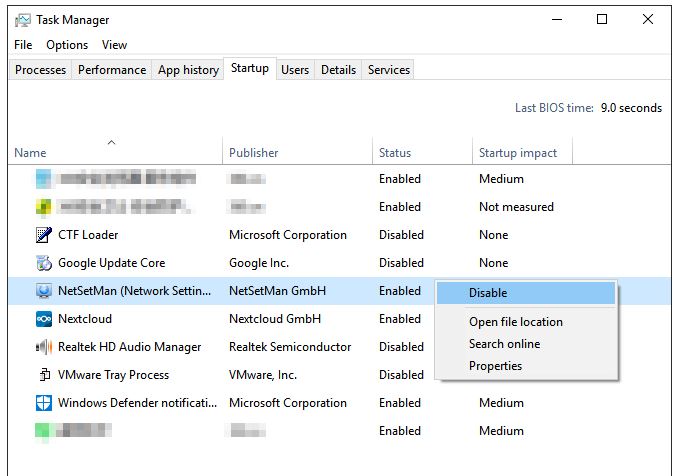Switch to the App history tab

coord(188,70)
